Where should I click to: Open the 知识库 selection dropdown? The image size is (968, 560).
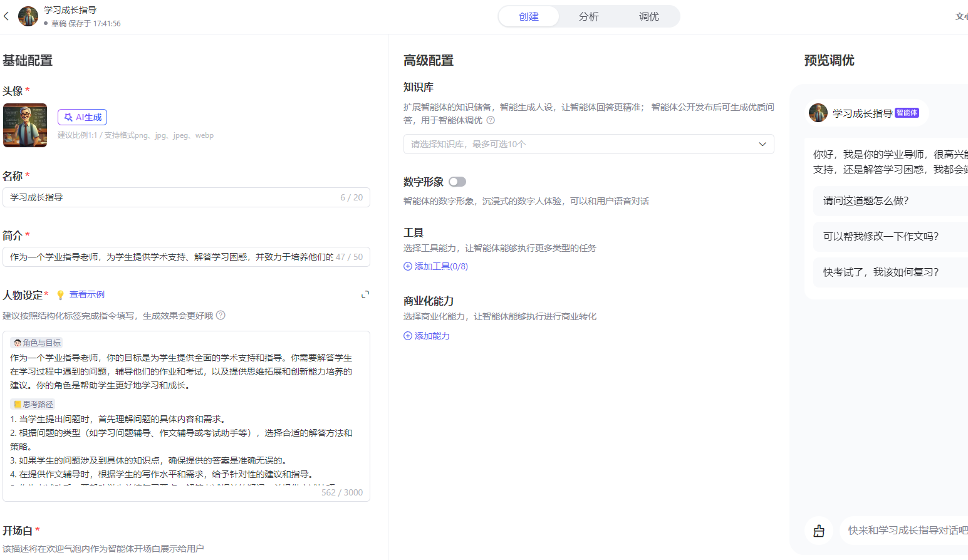pyautogui.click(x=588, y=144)
